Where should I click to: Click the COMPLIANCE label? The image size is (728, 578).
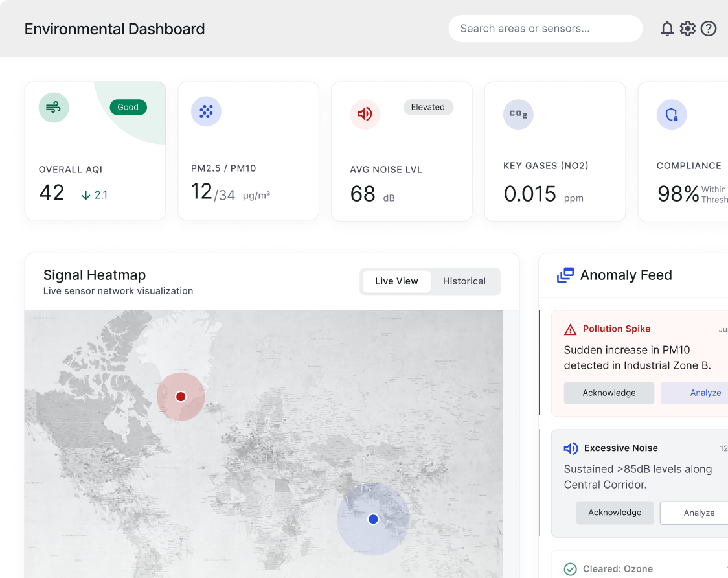pyautogui.click(x=689, y=166)
